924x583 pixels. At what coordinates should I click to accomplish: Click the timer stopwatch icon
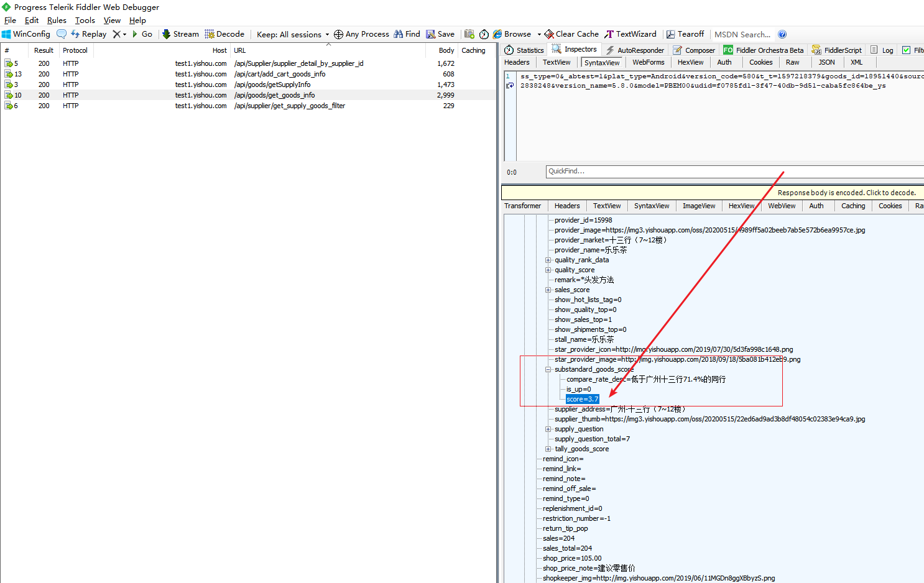click(484, 34)
